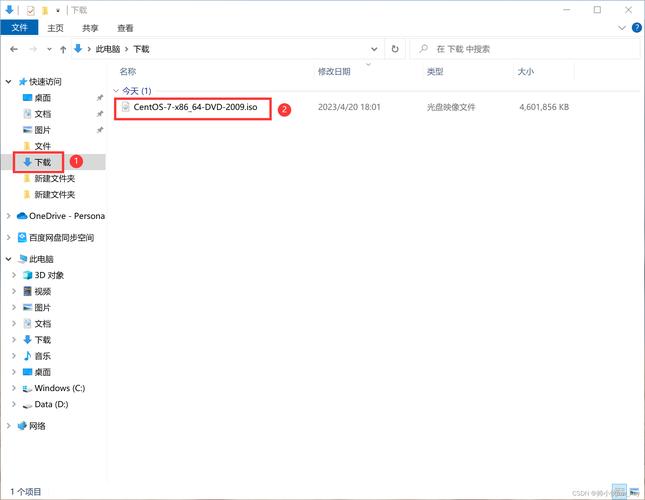The width and height of the screenshot is (645, 500).
Task: Switch to the 查看 ribbon tab
Action: (125, 28)
